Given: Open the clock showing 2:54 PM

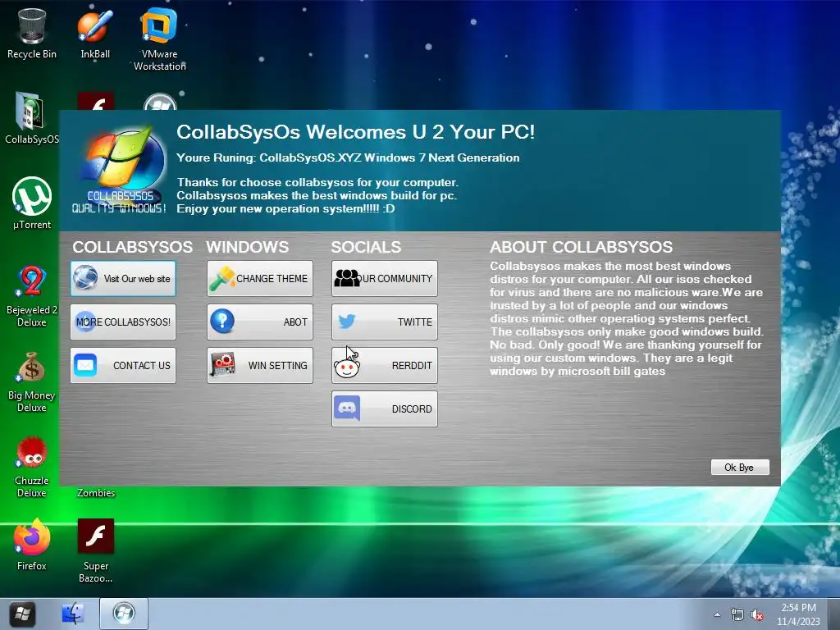Looking at the screenshot, I should coord(798,614).
